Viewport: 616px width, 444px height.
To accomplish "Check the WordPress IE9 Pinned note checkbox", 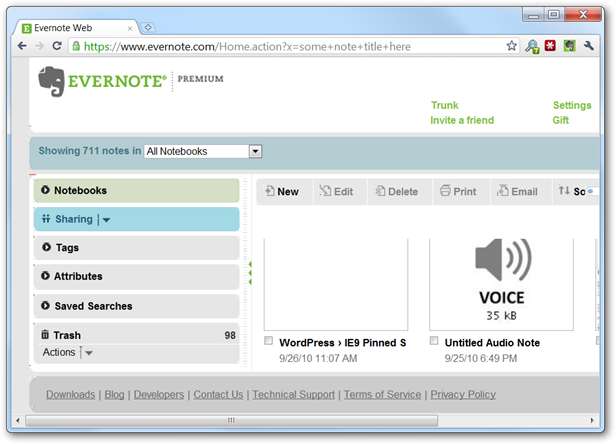I will click(x=269, y=341).
